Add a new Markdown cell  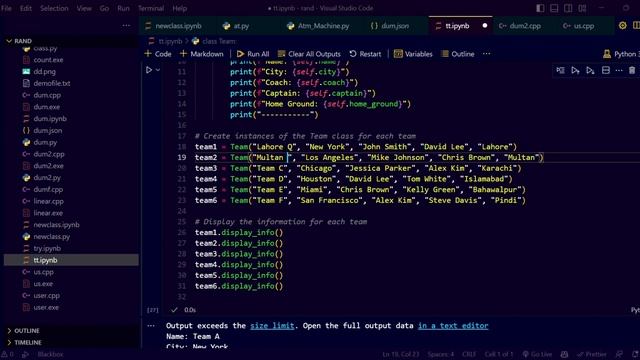tap(202, 54)
